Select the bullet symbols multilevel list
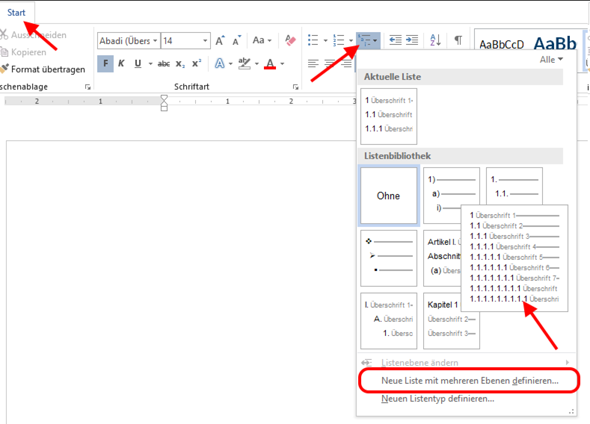Image resolution: width=590 pixels, height=424 pixels. pyautogui.click(x=389, y=258)
